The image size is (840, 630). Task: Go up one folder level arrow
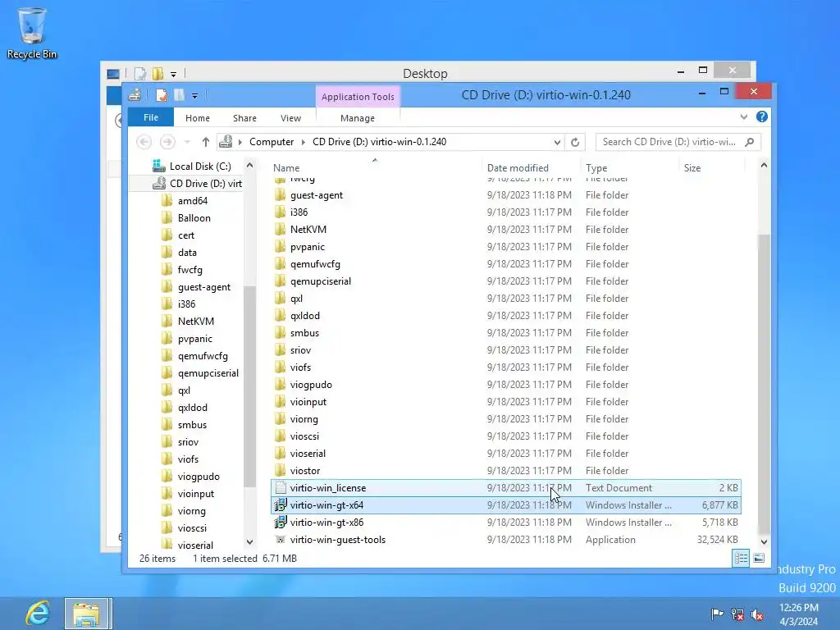[206, 142]
